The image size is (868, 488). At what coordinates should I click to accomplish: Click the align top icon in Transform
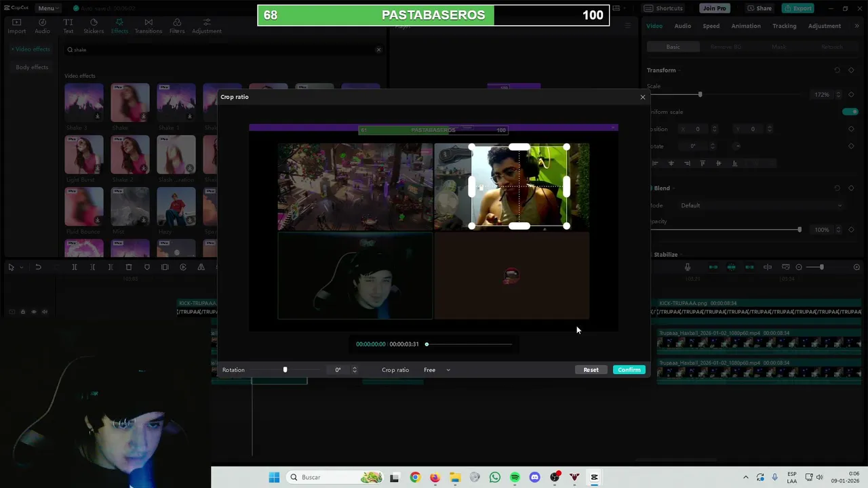[x=703, y=163]
